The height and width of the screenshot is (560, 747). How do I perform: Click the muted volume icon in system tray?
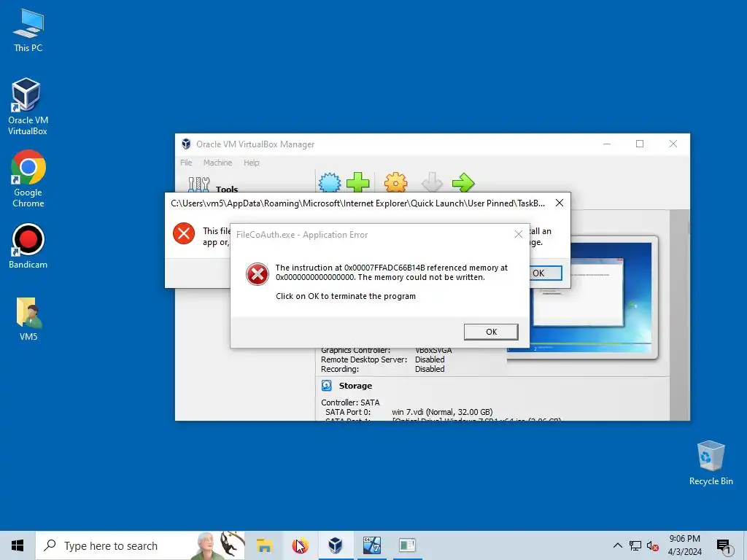coord(653,545)
